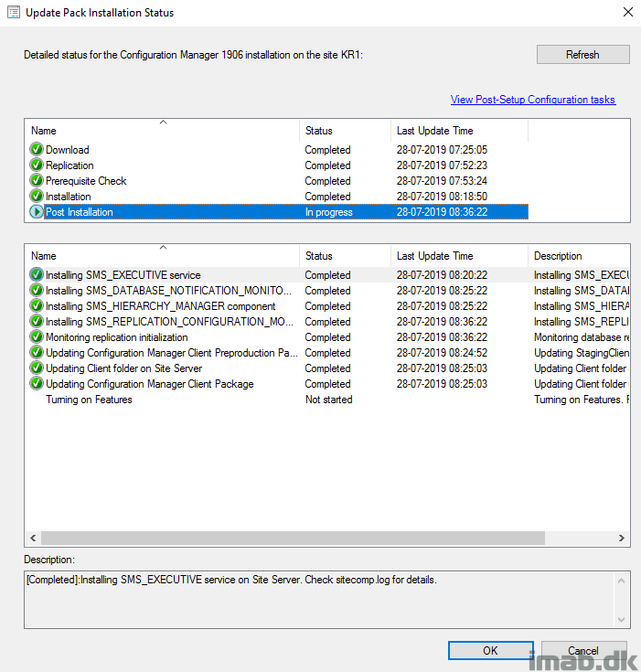Select Installing SMS_HIERARCHY_MANAGER component row
This screenshot has width=641, height=672.
pyautogui.click(x=329, y=306)
